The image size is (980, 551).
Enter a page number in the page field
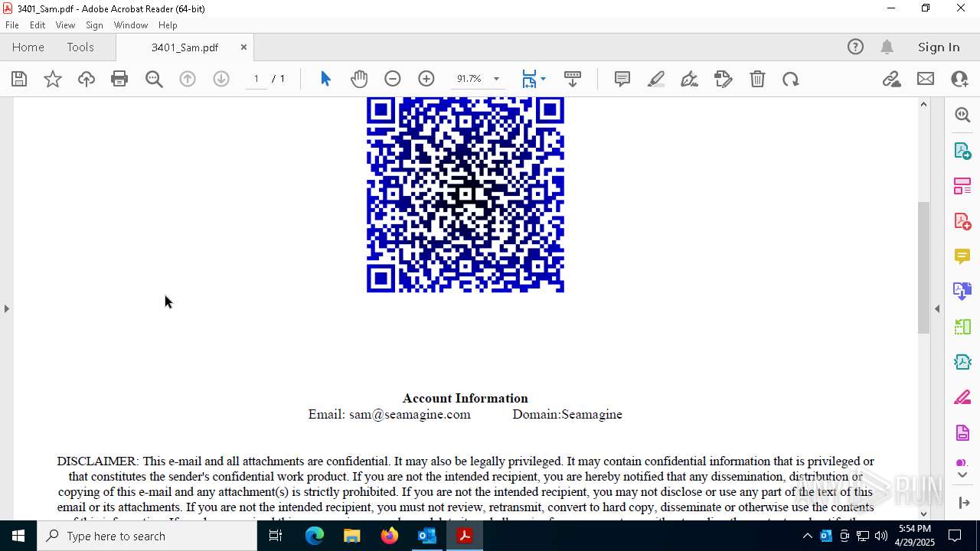tap(256, 79)
